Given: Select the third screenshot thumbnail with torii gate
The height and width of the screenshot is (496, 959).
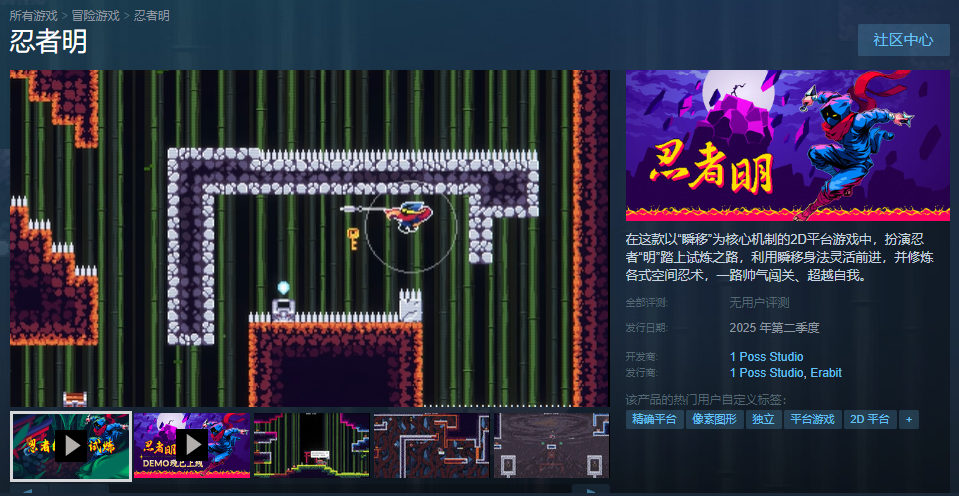Looking at the screenshot, I should [x=312, y=446].
